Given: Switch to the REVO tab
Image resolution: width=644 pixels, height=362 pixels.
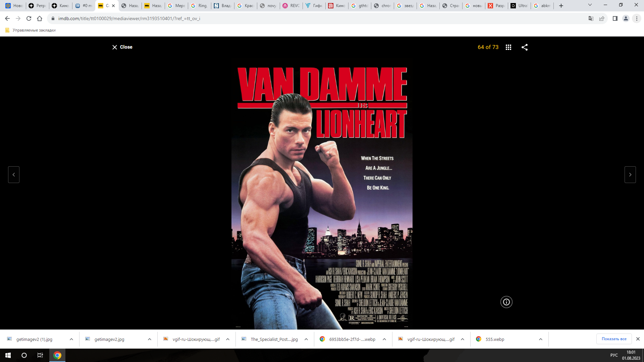Looking at the screenshot, I should [x=291, y=6].
